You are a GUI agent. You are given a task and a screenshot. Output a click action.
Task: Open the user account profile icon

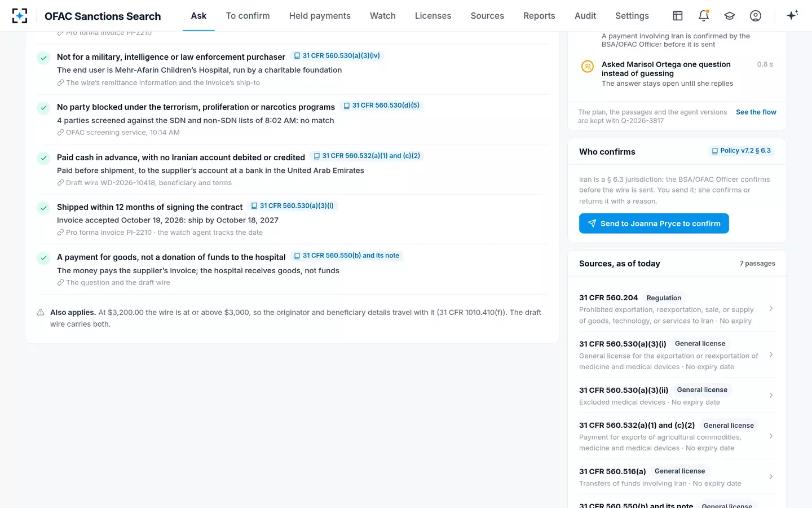click(756, 16)
